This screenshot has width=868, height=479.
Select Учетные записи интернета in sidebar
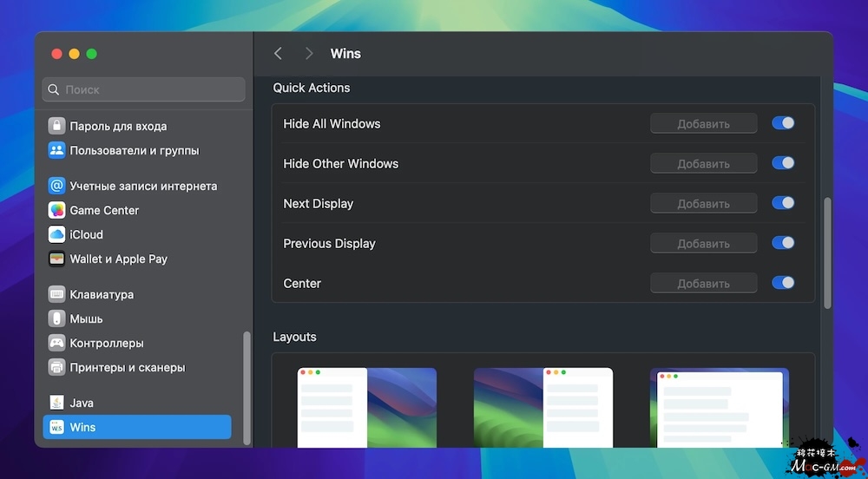tap(143, 186)
